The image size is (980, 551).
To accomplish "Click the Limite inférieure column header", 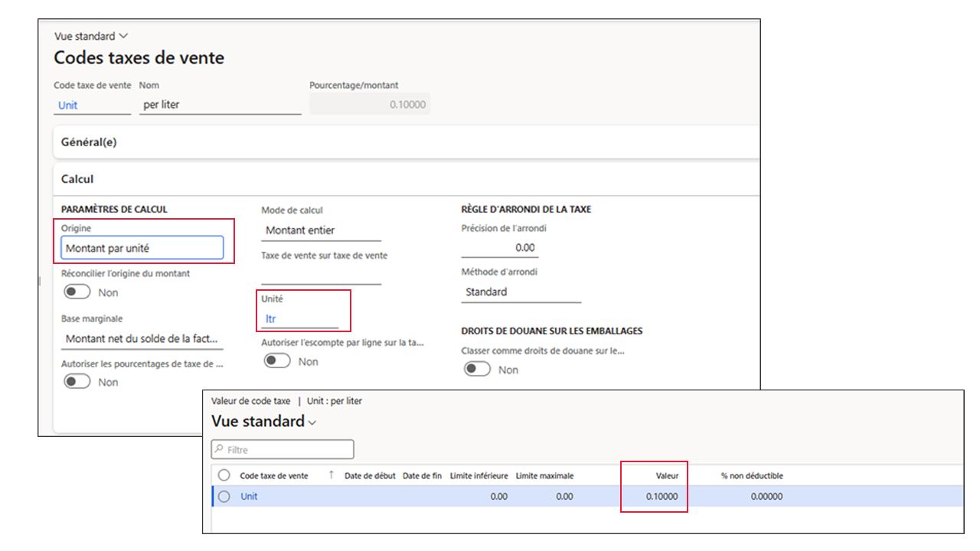I will tap(479, 476).
